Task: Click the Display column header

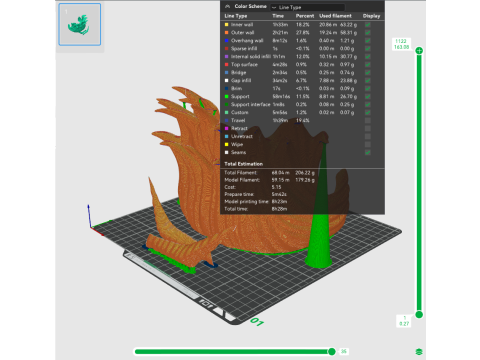Action: pos(371,16)
